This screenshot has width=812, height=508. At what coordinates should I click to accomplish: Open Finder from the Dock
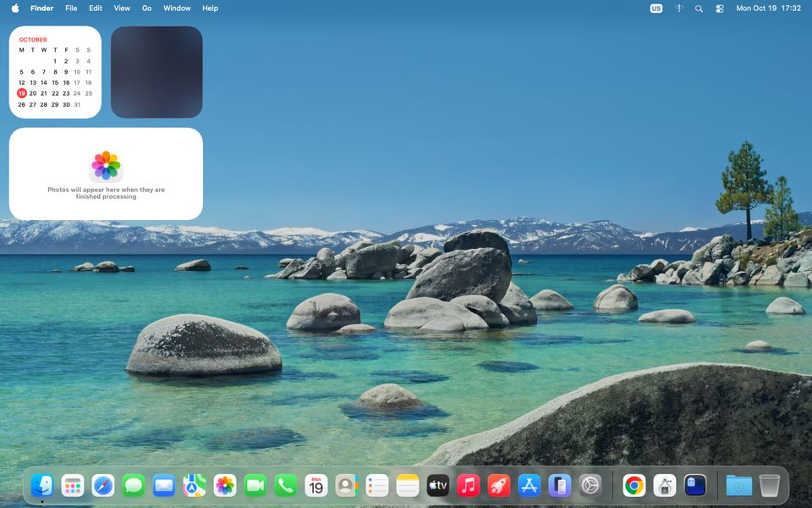tap(42, 486)
